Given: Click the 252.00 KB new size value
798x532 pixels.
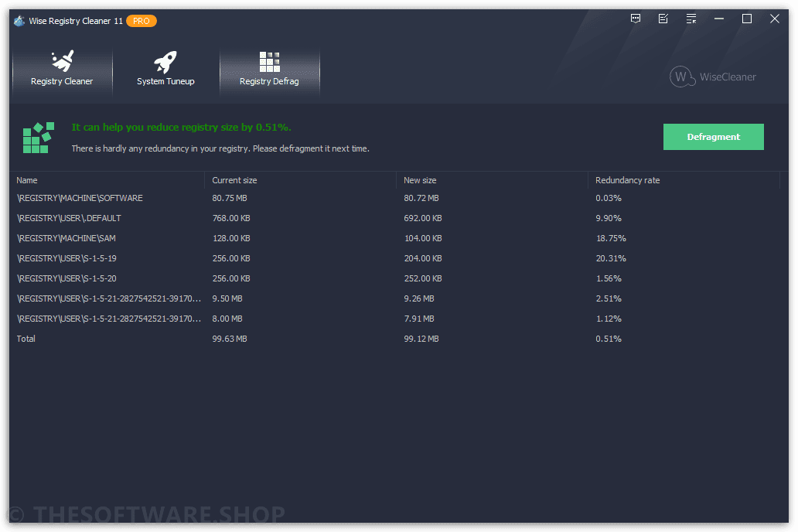Looking at the screenshot, I should tap(423, 278).
